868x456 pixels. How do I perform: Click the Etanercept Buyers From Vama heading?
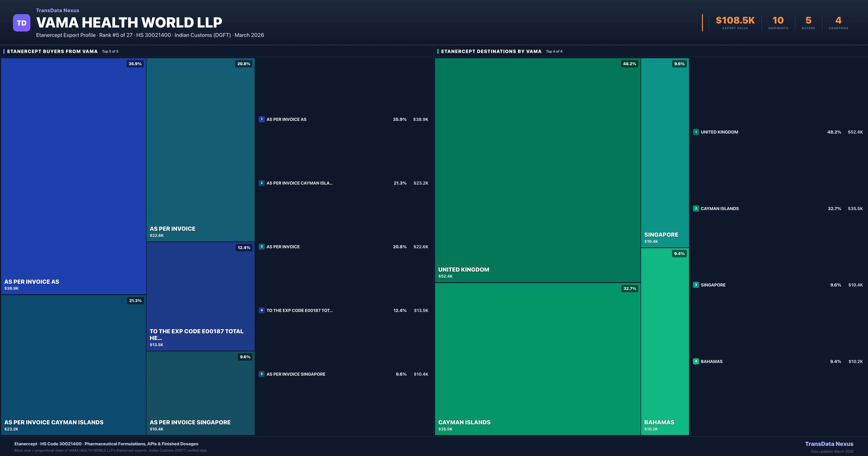pyautogui.click(x=52, y=51)
